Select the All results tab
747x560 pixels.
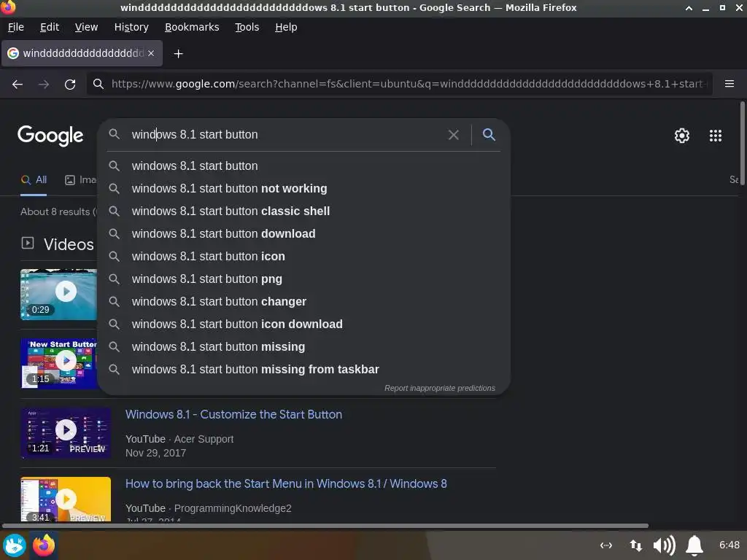tap(34, 180)
